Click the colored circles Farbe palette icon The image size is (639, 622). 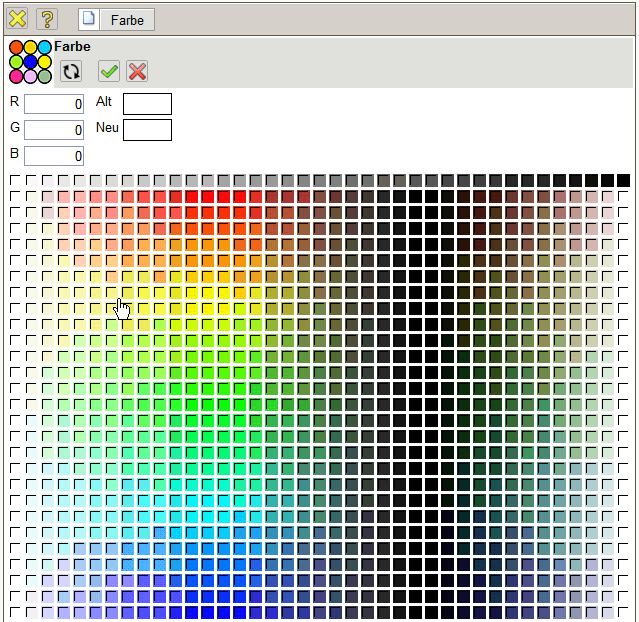(30, 62)
